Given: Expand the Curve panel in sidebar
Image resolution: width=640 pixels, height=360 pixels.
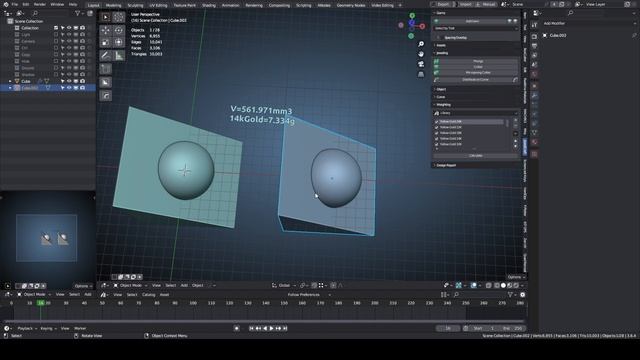Looking at the screenshot, I should (x=440, y=97).
